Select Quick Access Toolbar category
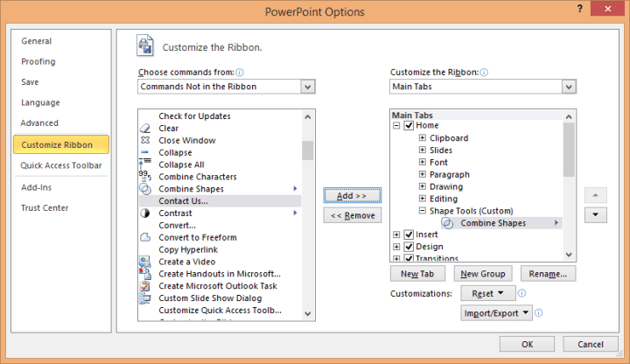This screenshot has width=630, height=364. (x=61, y=165)
